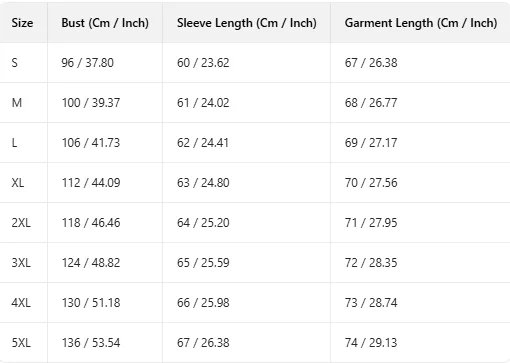Click the 4XL size cell

(x=21, y=303)
